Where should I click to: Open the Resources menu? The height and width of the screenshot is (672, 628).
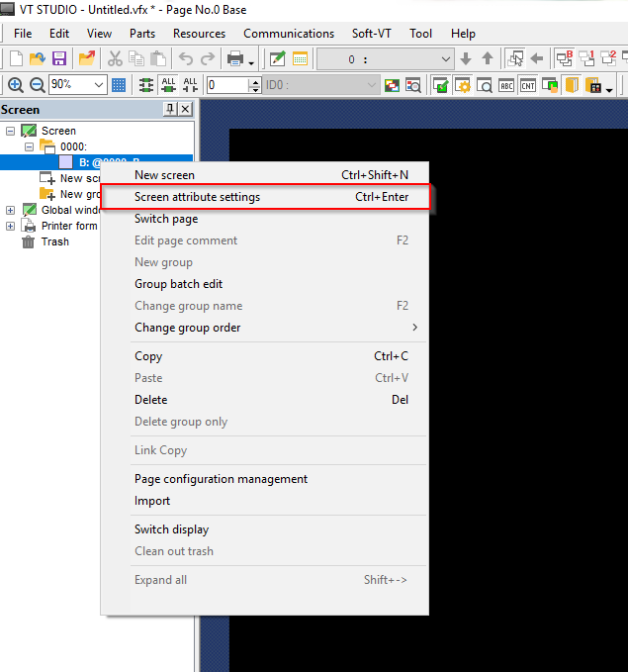tap(199, 34)
